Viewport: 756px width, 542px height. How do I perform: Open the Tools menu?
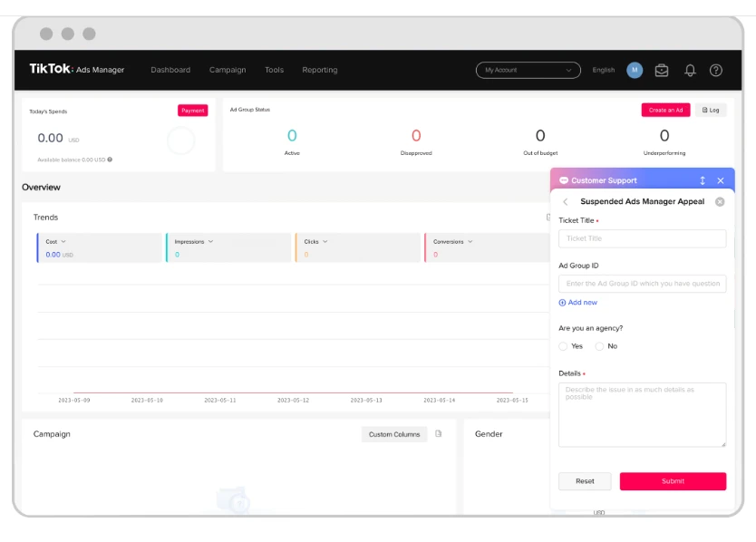tap(275, 70)
